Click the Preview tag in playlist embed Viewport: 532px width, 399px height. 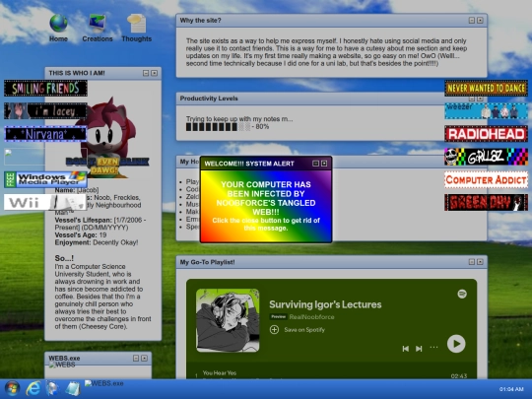[278, 316]
